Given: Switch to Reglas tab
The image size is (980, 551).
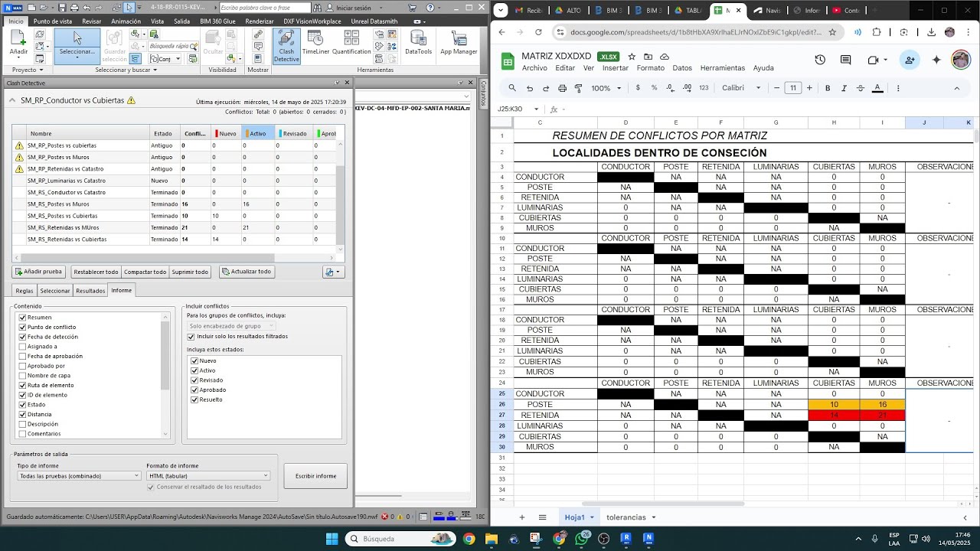Looking at the screenshot, I should point(24,291).
